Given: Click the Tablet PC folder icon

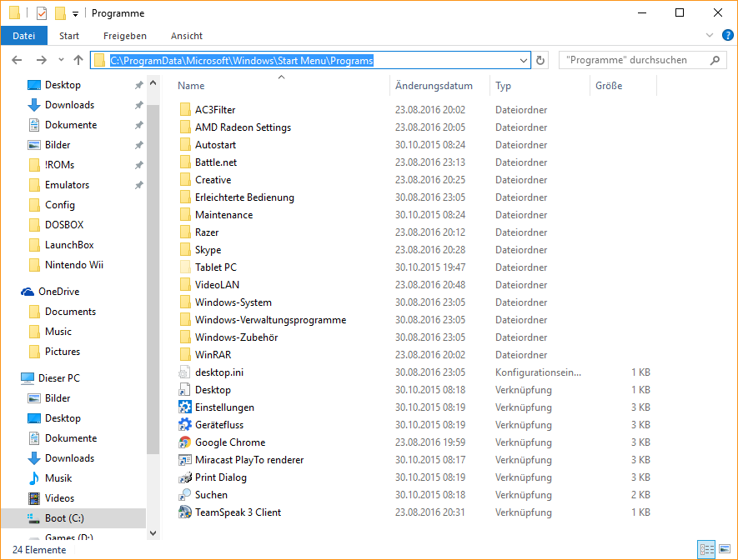Looking at the screenshot, I should coord(185,267).
